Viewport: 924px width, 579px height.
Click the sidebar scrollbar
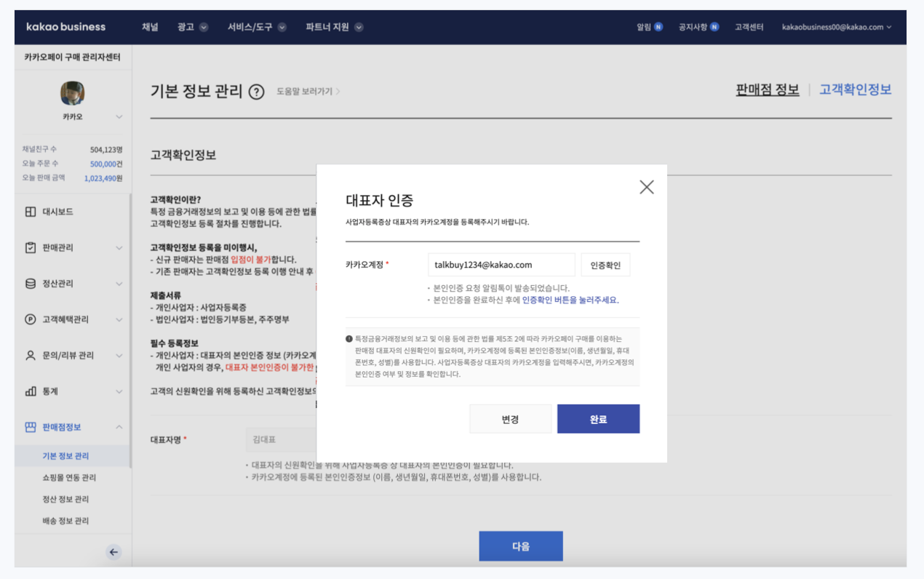[130, 331]
